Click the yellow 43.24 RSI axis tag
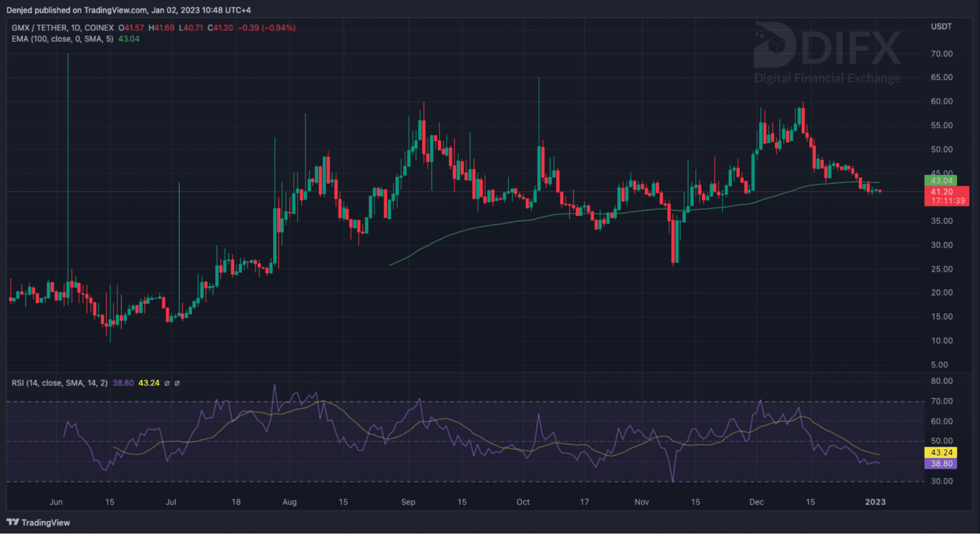 941,453
